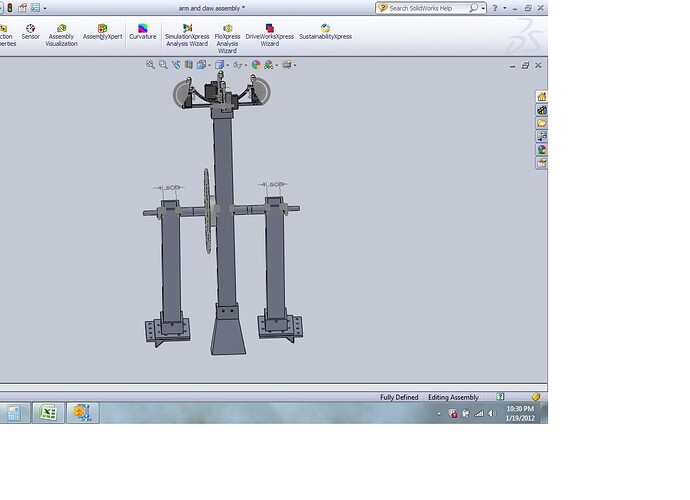
Task: Restore down the document window
Action: coord(525,65)
